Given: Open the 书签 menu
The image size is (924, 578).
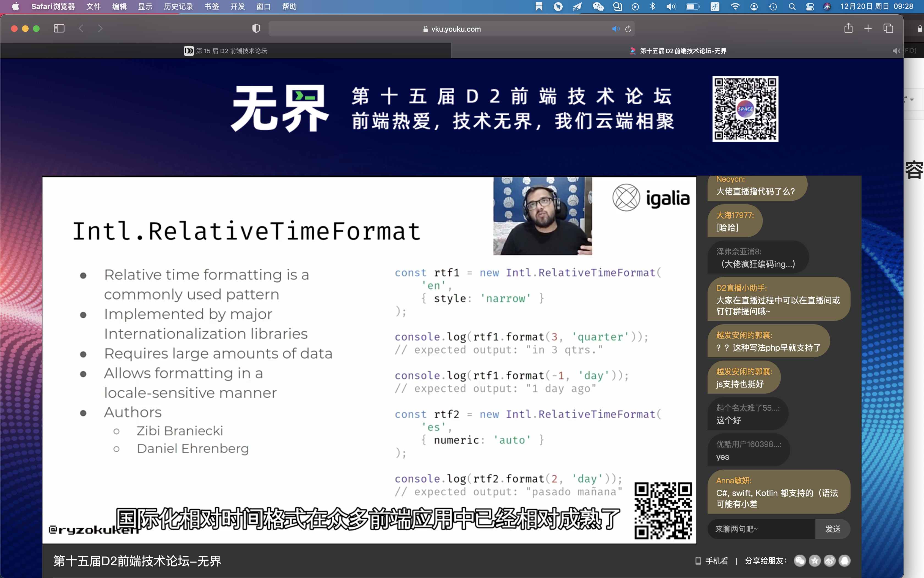Looking at the screenshot, I should point(212,7).
